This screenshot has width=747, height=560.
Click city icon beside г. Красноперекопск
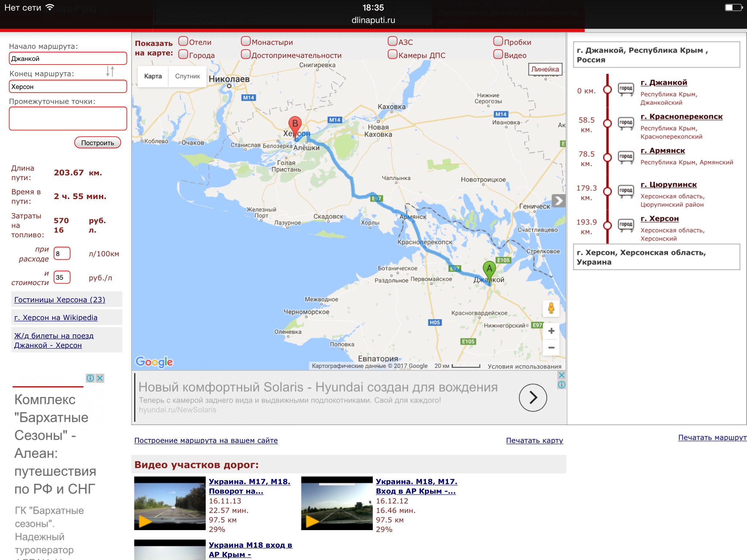click(x=626, y=123)
